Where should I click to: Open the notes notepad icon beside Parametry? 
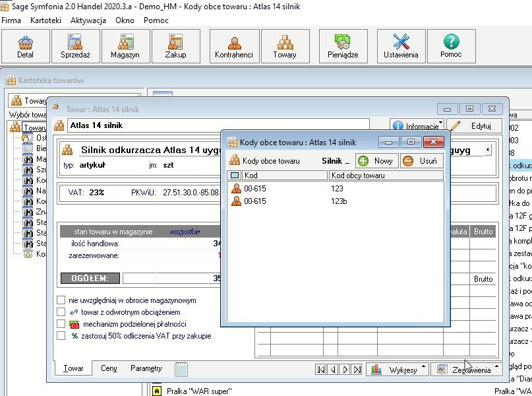pos(181,369)
